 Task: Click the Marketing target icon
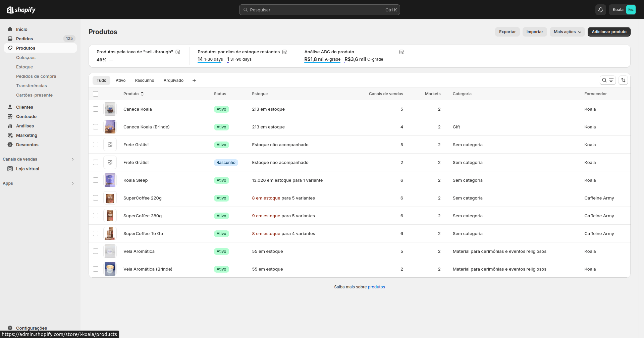10,135
